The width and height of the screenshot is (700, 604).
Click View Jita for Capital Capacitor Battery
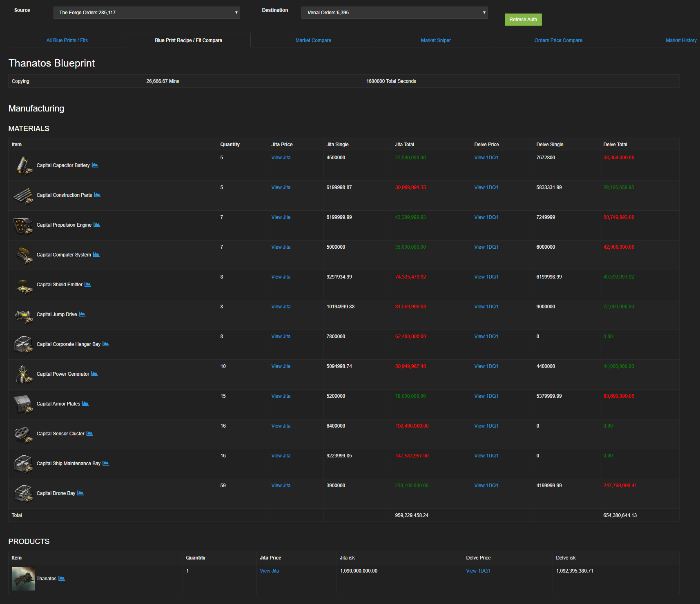[x=281, y=158]
